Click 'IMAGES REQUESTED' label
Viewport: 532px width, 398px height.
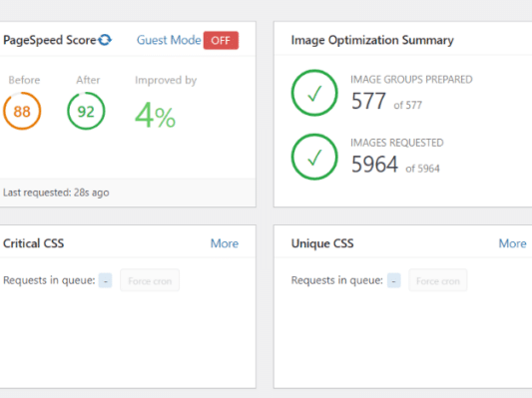[397, 143]
